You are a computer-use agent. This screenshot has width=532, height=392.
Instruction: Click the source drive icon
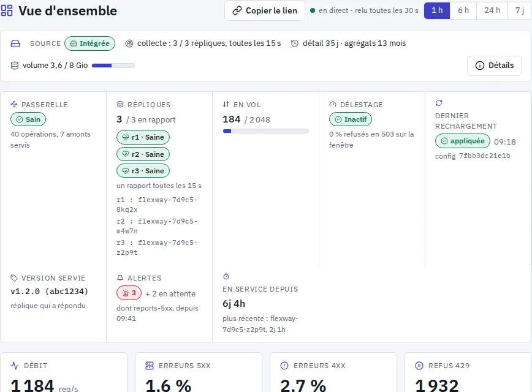[15, 43]
